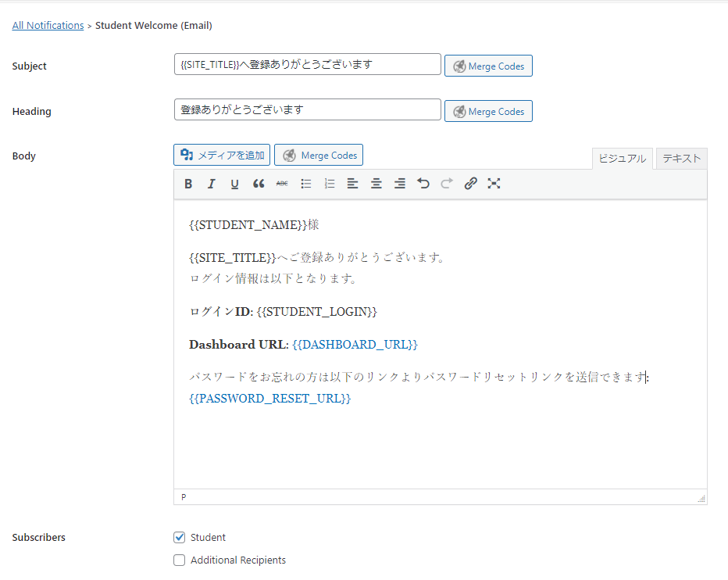Viewport: 728px width, 580px height.
Task: Insert a blockquote
Action: point(259,184)
